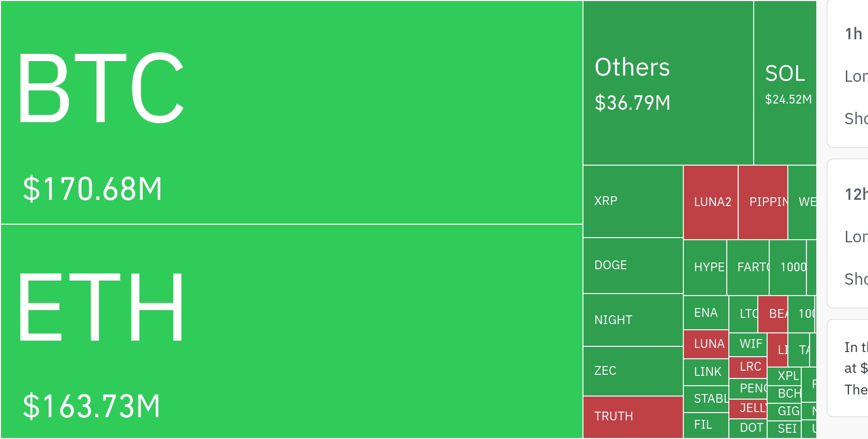Open the HYPE tile
868x439 pixels.
pos(705,267)
